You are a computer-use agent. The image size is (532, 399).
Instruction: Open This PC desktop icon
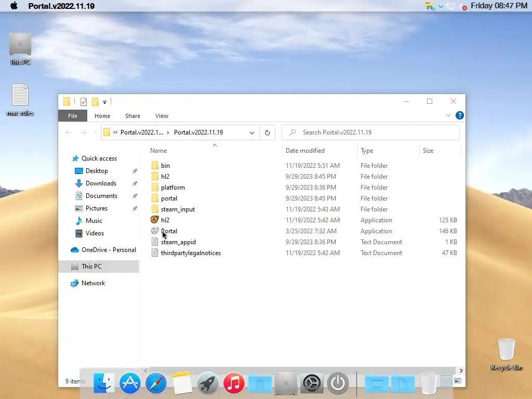point(20,48)
